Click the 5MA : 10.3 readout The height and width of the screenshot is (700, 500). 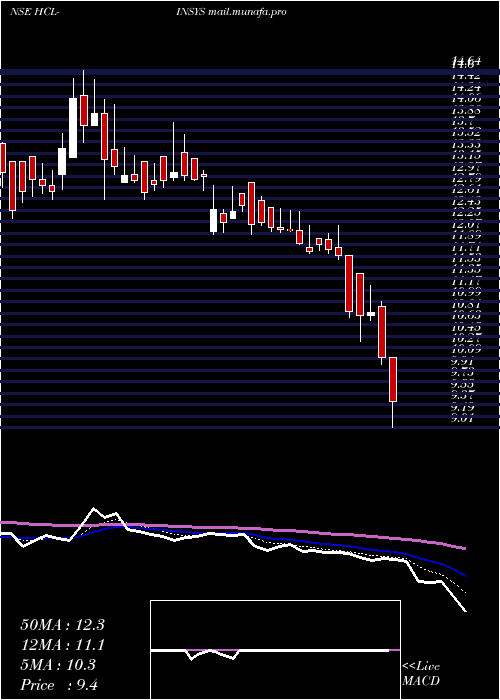(58, 665)
